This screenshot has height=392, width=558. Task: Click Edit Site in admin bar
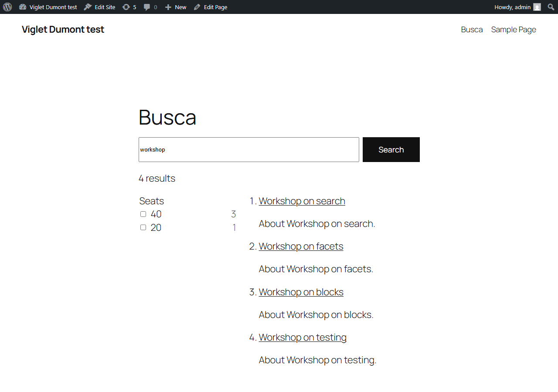point(100,7)
